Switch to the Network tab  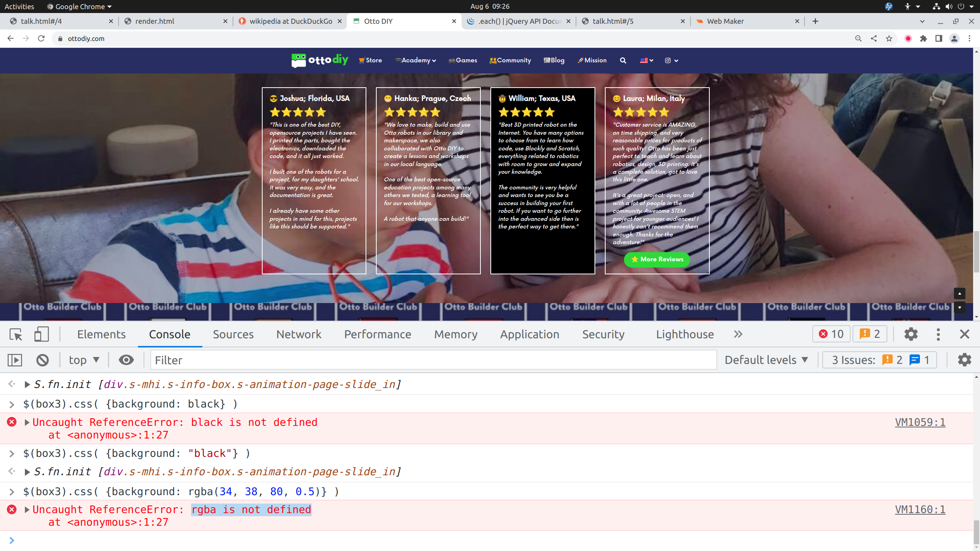point(299,334)
